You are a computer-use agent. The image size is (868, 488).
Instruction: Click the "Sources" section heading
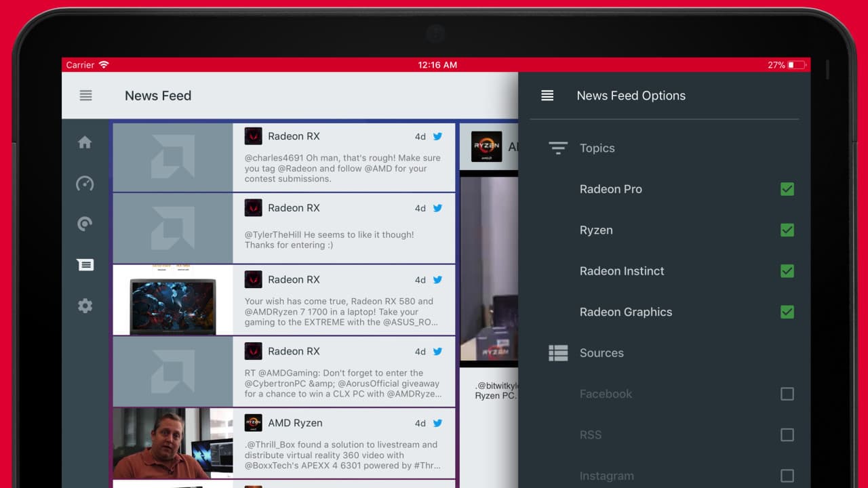(601, 353)
